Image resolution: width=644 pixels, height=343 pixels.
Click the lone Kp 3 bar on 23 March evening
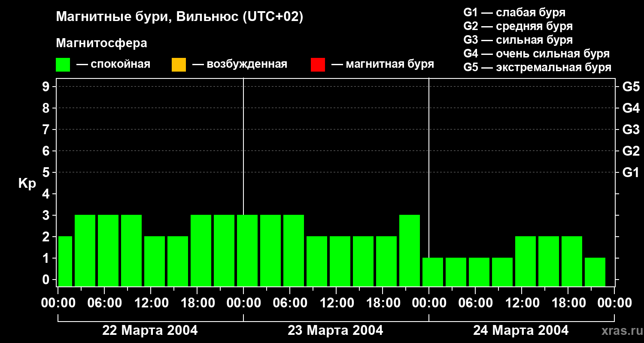(410, 250)
